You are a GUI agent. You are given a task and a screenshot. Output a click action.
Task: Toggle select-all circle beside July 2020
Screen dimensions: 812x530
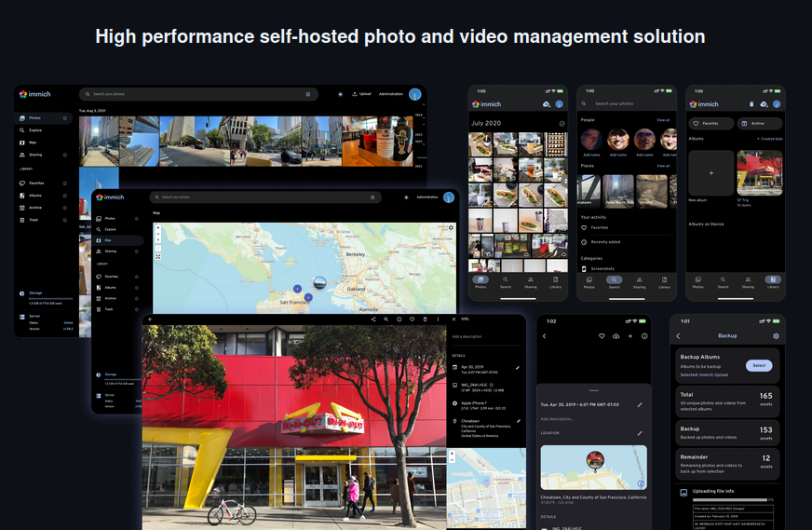pos(562,124)
